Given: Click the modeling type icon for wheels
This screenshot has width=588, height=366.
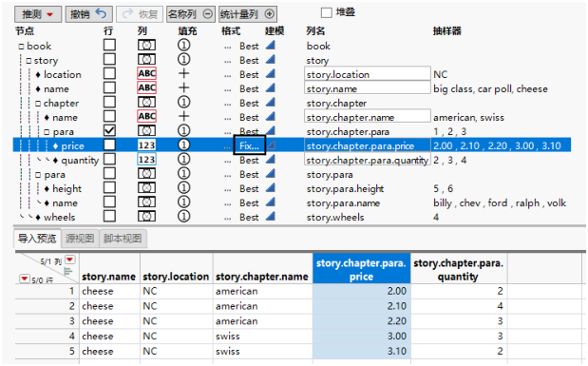Looking at the screenshot, I should point(271,216).
